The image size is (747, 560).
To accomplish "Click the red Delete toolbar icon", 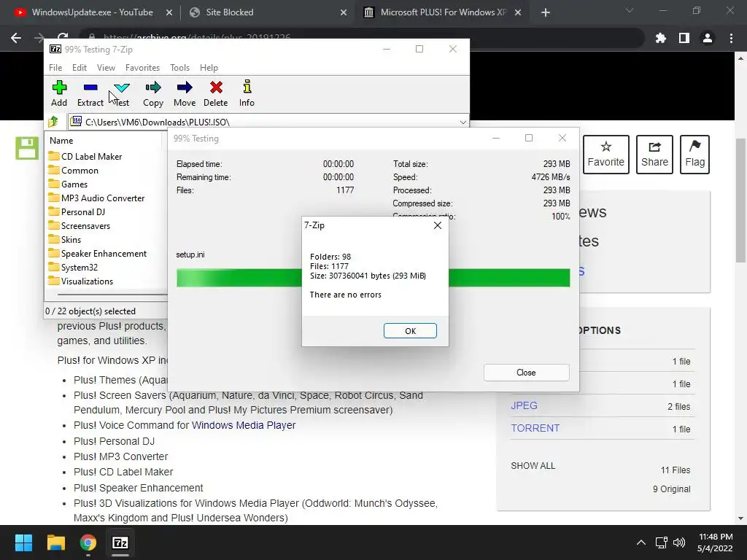I will pos(216,93).
